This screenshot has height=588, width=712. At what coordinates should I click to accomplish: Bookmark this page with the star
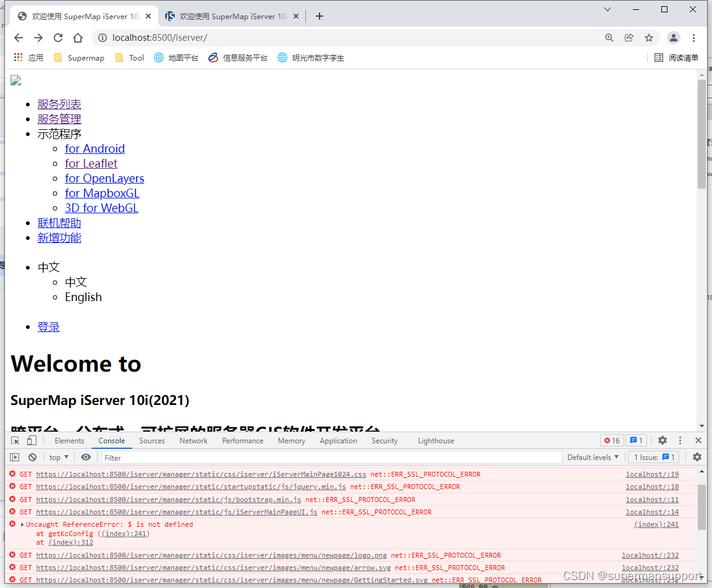point(649,38)
